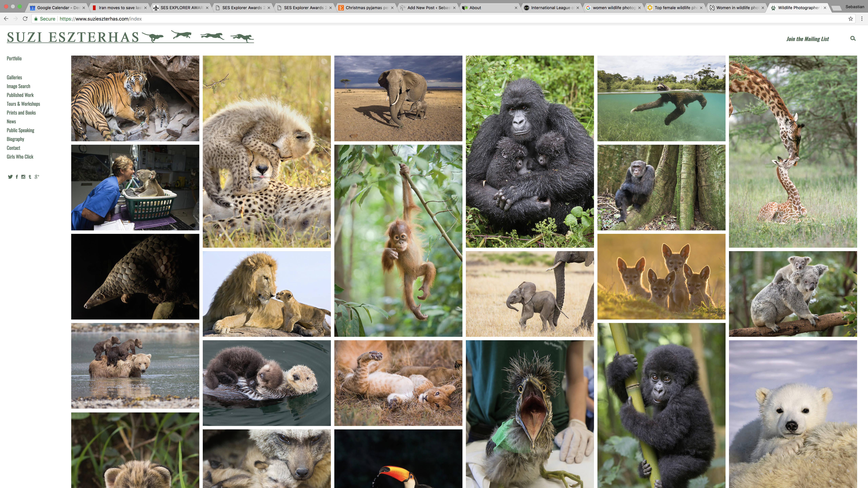
Task: Open the Girls Who Click link
Action: [20, 157]
